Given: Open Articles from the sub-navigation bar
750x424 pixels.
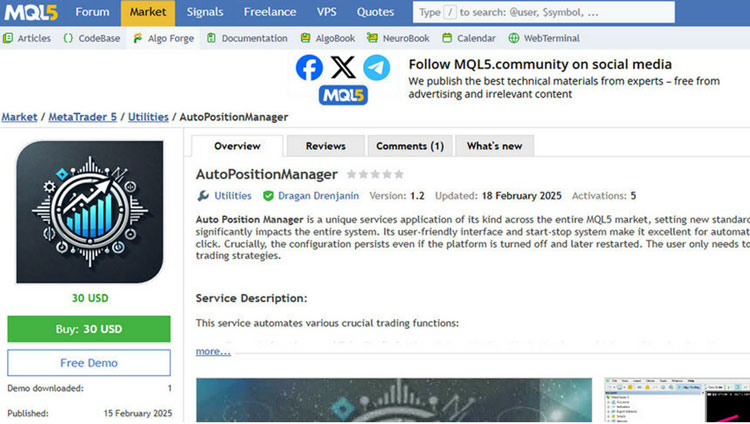Looking at the screenshot, I should point(27,38).
